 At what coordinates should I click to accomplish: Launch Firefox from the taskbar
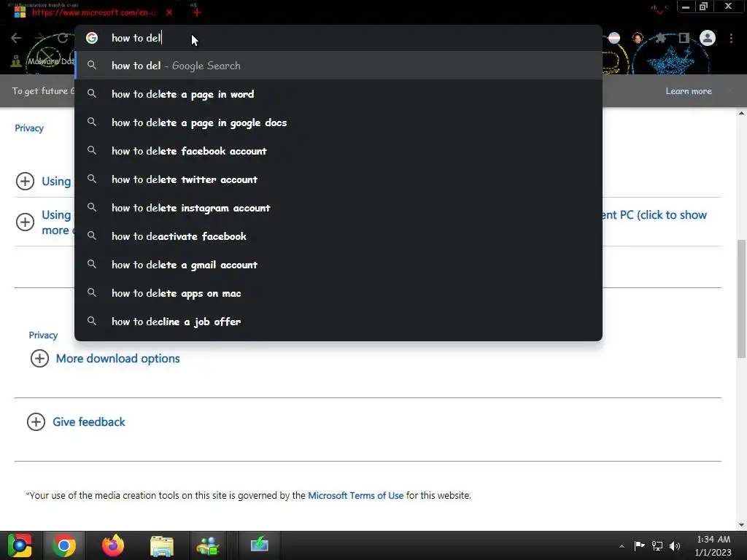point(113,545)
